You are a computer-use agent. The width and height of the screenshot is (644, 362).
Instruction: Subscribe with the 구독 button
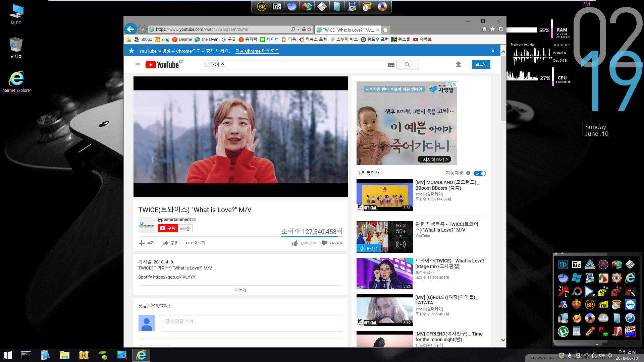168,229
